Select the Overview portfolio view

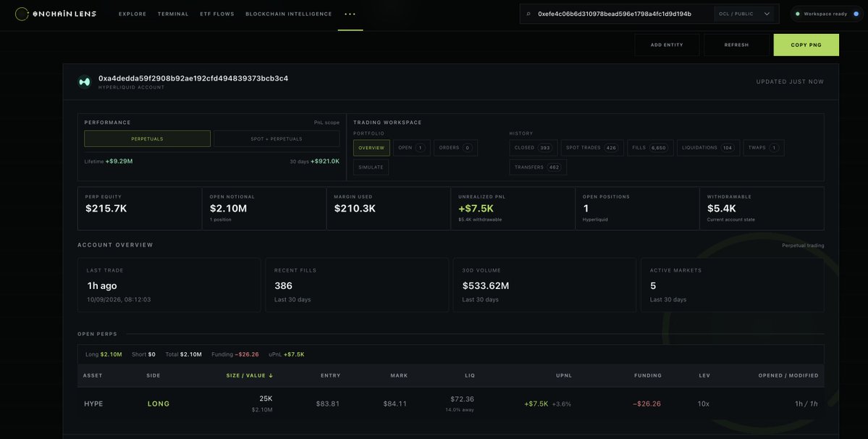tap(371, 148)
